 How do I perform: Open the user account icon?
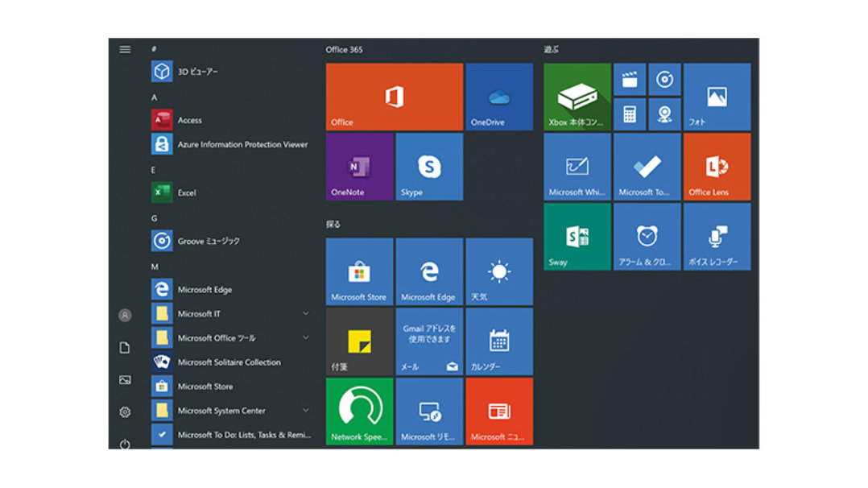[125, 315]
